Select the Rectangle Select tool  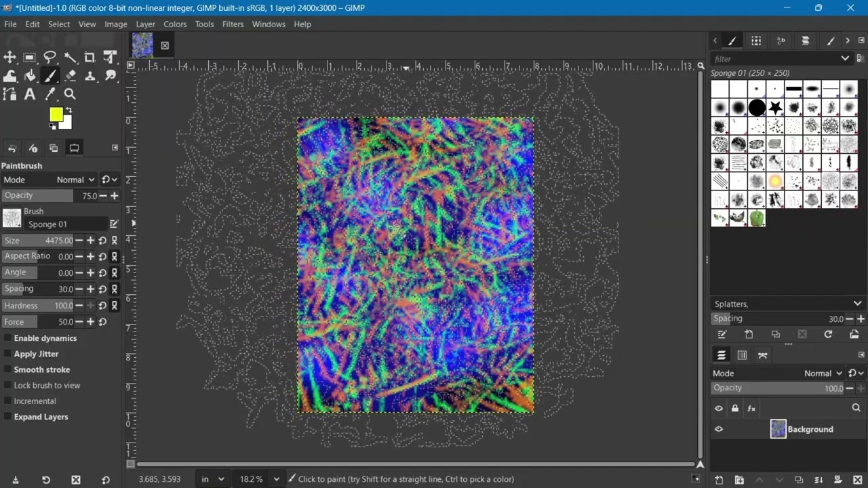(x=30, y=58)
